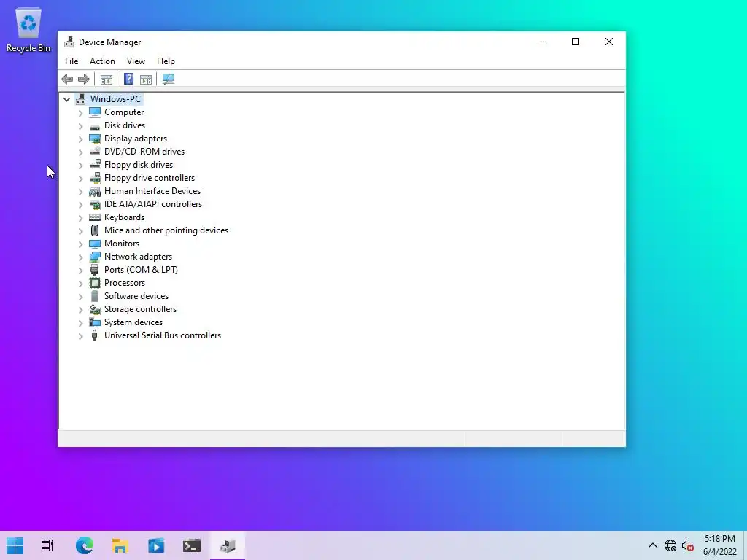Expand the Network adapters chevron

coord(80,257)
